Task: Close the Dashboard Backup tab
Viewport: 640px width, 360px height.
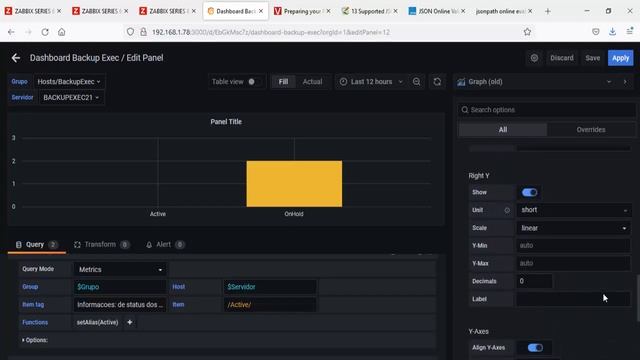Action: (261, 11)
